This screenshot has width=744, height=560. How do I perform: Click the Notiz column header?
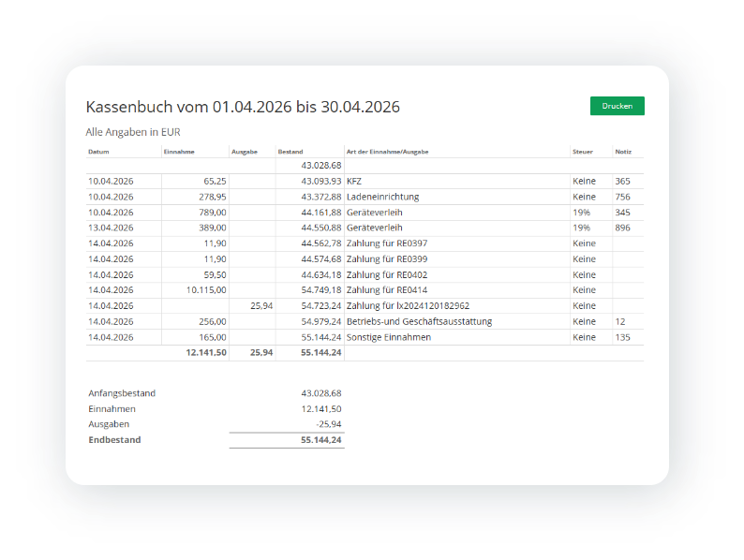(623, 151)
